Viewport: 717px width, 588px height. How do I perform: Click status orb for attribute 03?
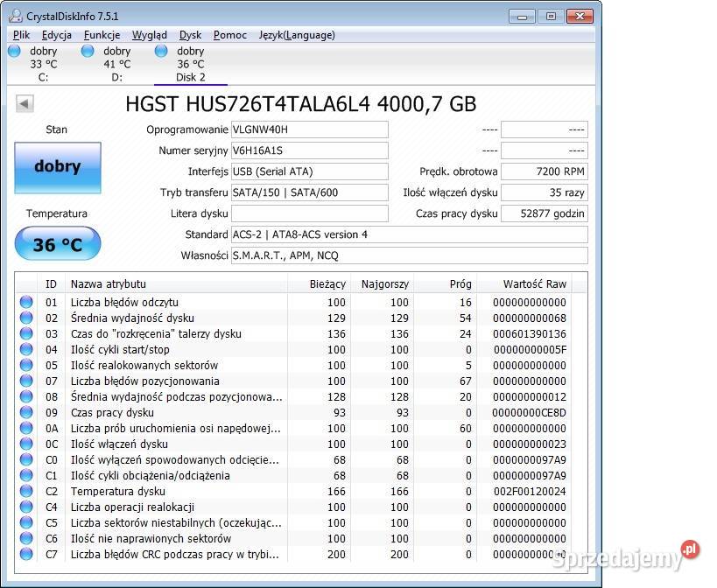click(26, 333)
